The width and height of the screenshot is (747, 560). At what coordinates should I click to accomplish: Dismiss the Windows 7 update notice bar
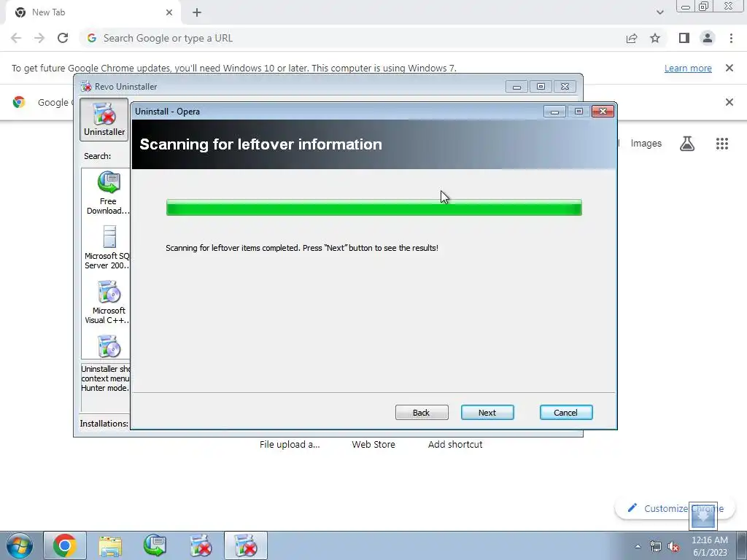pyautogui.click(x=729, y=68)
